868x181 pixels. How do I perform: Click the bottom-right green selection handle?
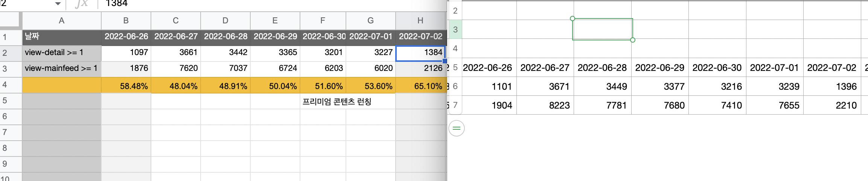(633, 40)
